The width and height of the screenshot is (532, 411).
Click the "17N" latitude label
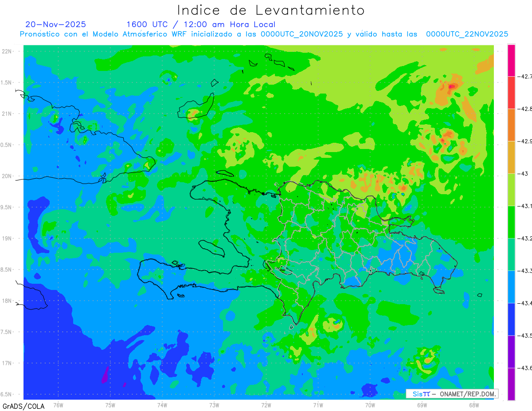click(7, 363)
